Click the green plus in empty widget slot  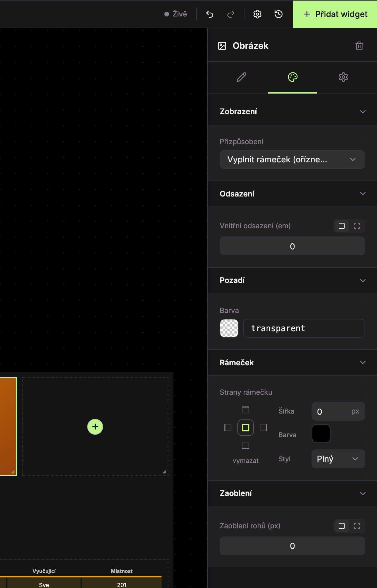(95, 427)
